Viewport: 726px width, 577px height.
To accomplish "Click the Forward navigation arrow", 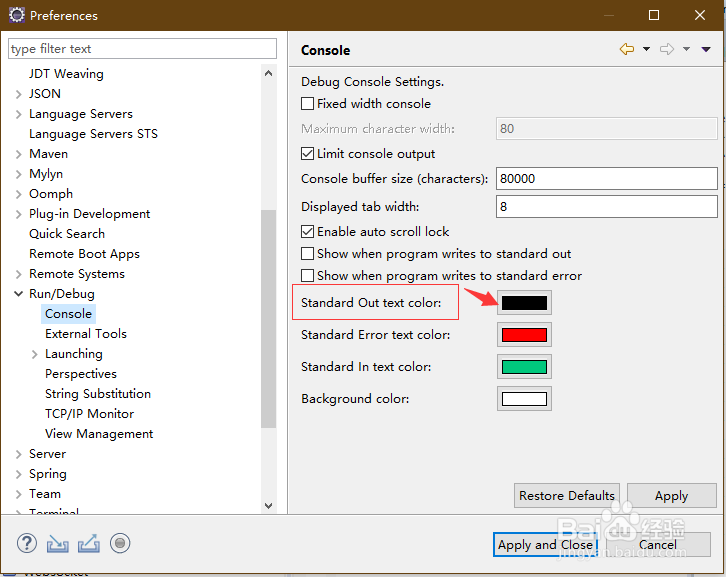I will click(667, 49).
